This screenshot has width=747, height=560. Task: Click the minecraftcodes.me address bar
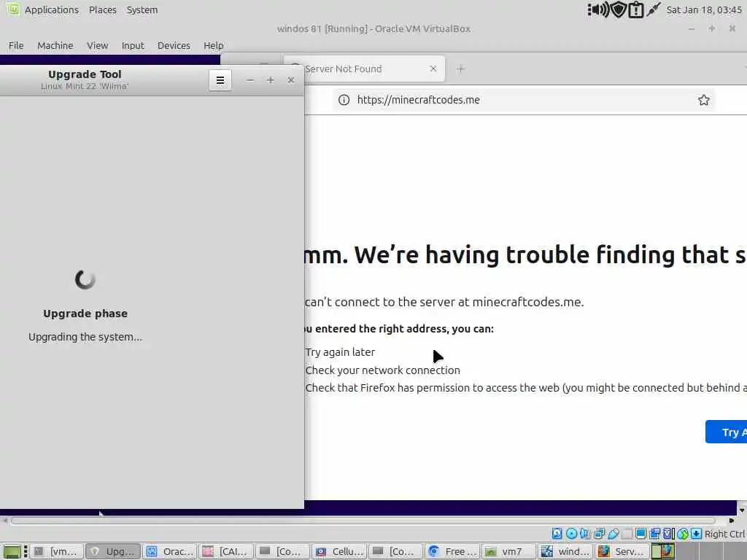click(x=523, y=100)
